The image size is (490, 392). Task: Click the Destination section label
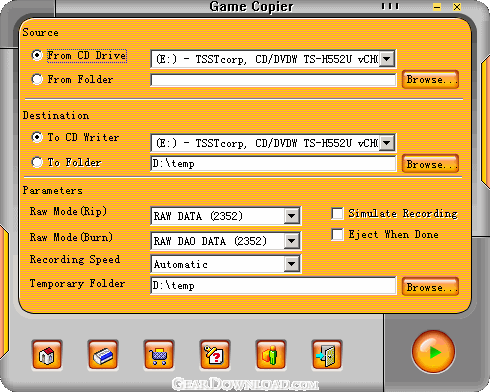click(56, 116)
